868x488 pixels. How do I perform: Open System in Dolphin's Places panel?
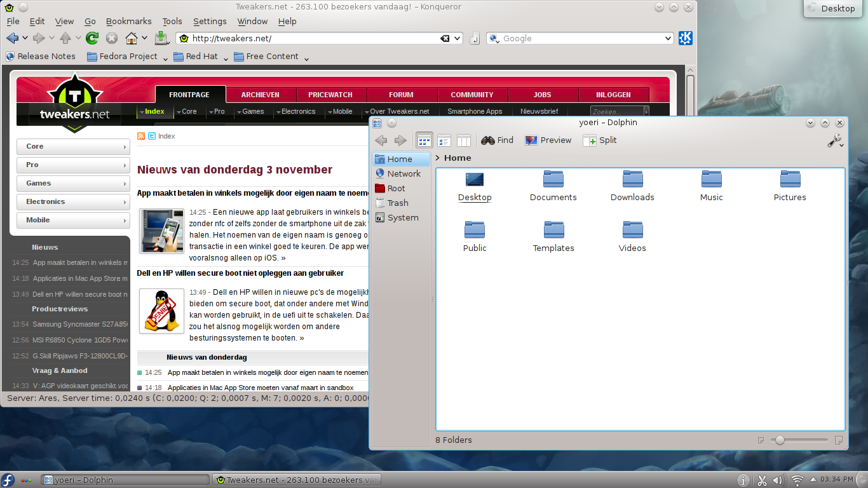tap(402, 217)
